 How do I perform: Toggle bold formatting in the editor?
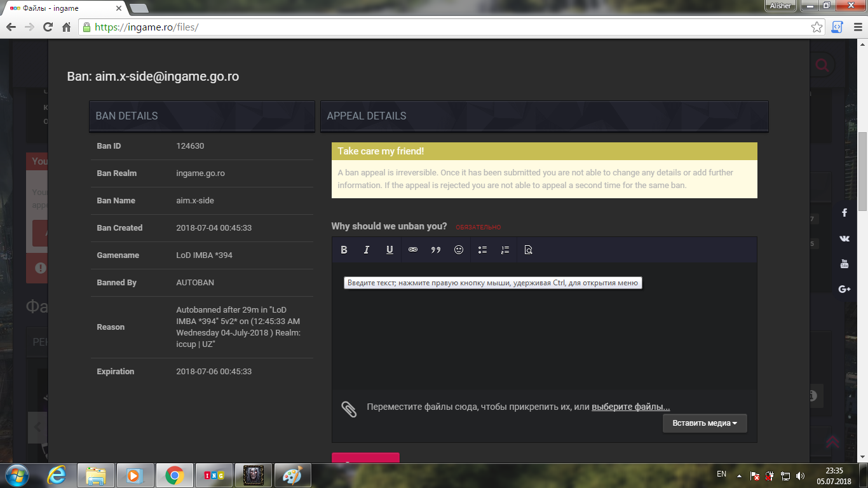[x=344, y=250]
